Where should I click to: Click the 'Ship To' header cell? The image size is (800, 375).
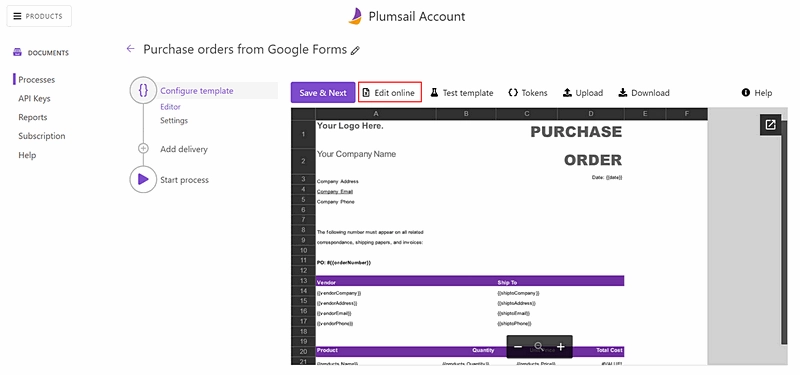[x=508, y=282]
